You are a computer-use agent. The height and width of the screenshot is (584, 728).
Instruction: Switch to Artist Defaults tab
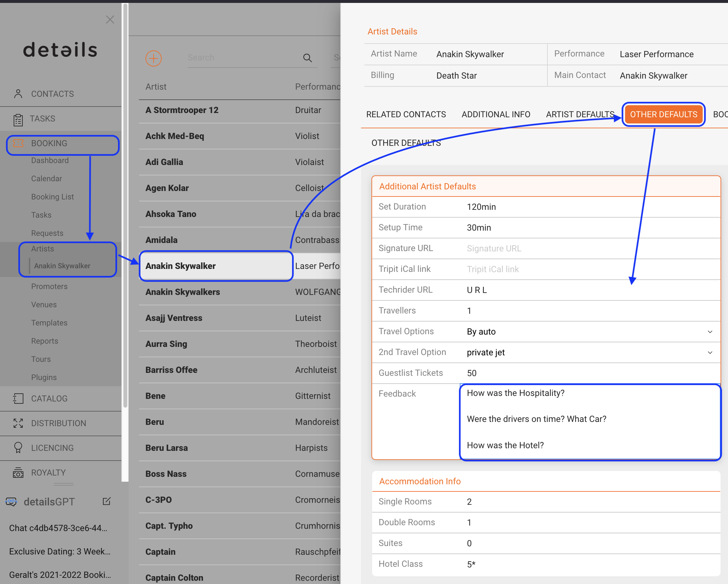pos(580,115)
